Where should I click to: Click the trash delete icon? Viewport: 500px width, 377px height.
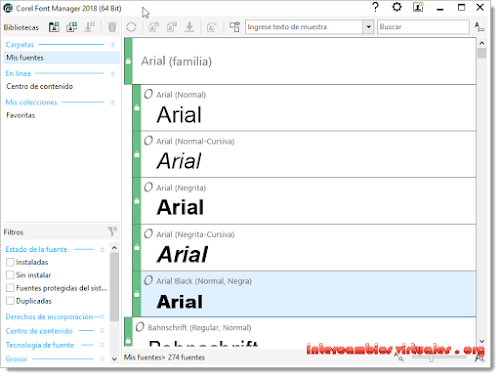click(x=112, y=27)
